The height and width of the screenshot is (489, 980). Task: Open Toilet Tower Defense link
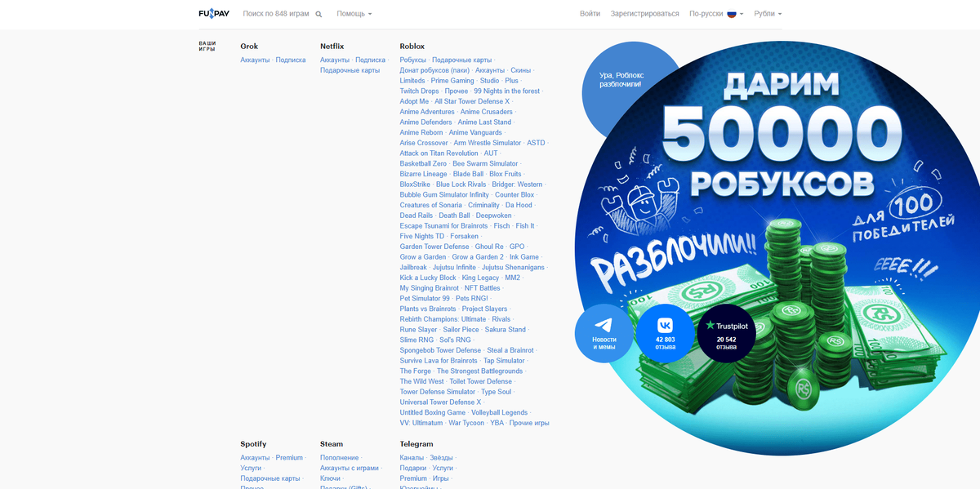(x=480, y=381)
